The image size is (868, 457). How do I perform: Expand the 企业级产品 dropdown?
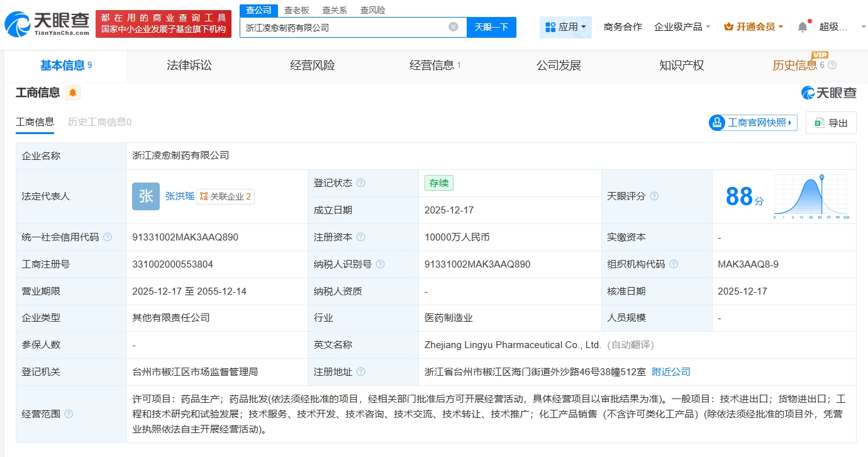682,27
